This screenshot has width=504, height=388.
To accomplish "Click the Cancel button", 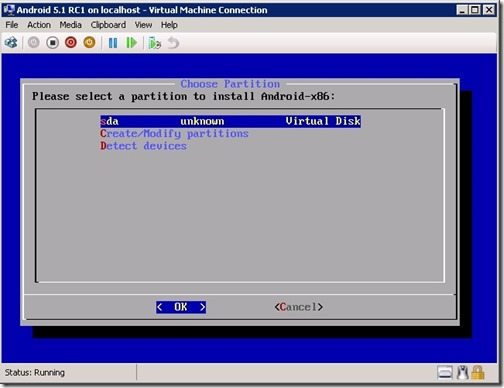I will [x=299, y=307].
